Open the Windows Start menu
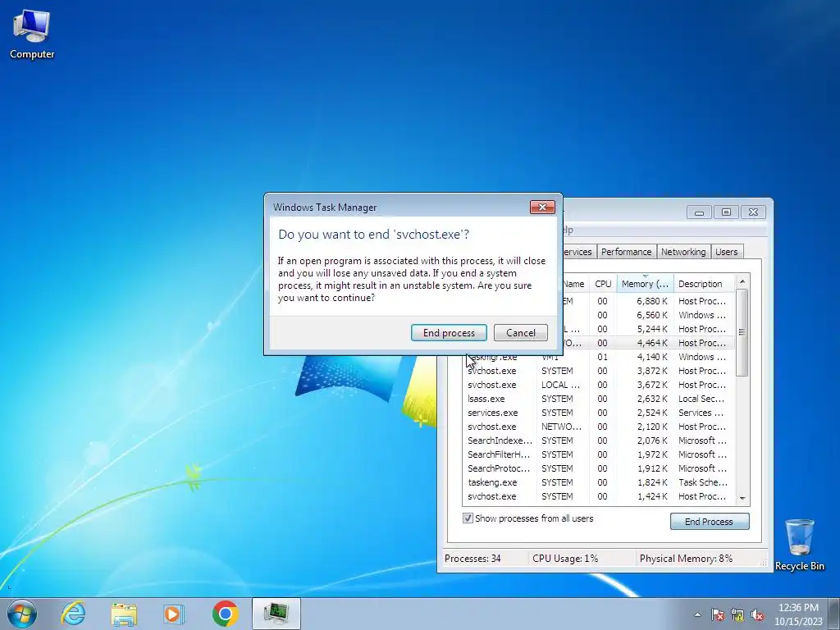Screen dimensions: 840x630 pos(22,614)
